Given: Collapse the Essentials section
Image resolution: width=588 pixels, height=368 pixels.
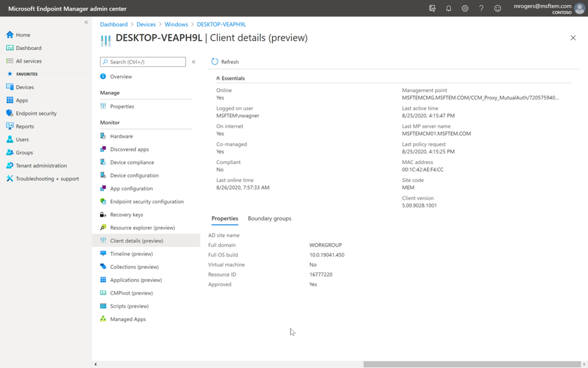Looking at the screenshot, I should [230, 78].
